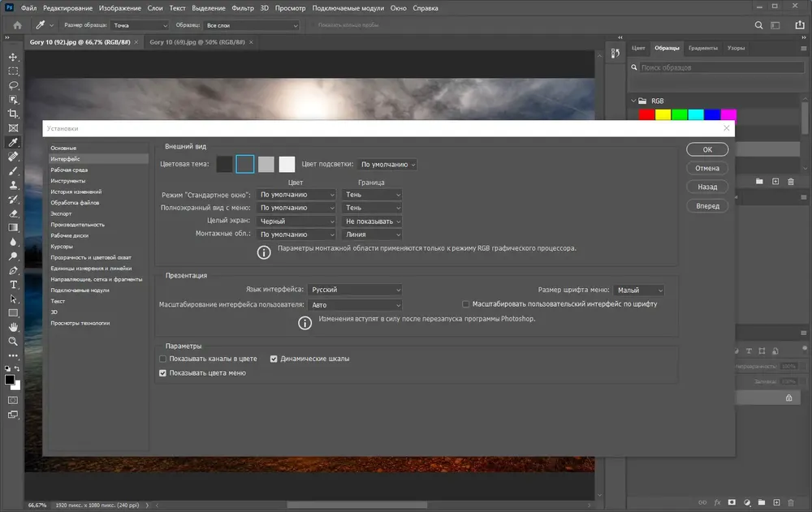The height and width of the screenshot is (512, 812).
Task: Open 'Целый экран' color dropdown showing Черный
Action: click(296, 221)
